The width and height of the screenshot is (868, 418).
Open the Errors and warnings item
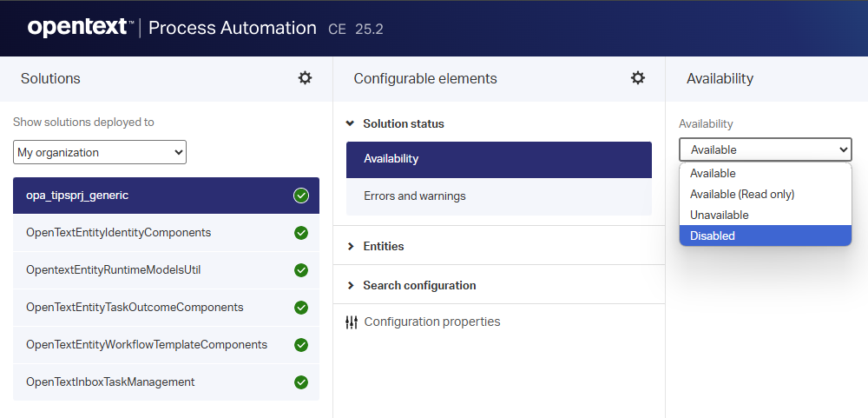click(414, 196)
